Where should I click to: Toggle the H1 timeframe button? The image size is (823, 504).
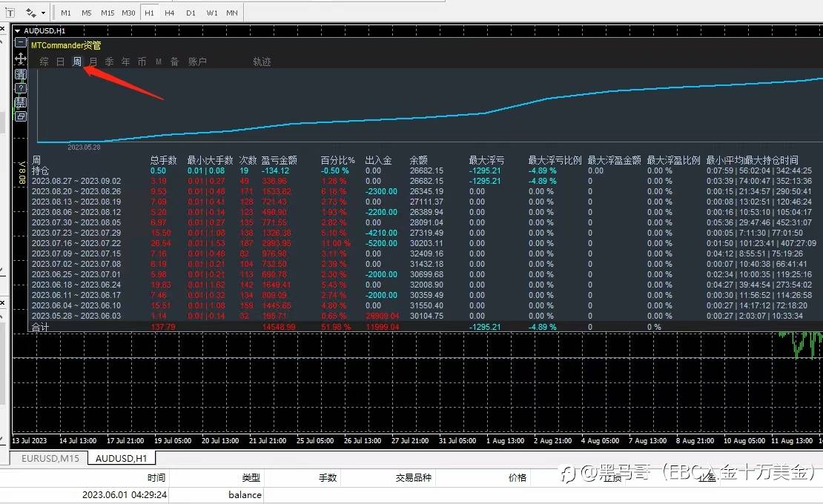[150, 13]
